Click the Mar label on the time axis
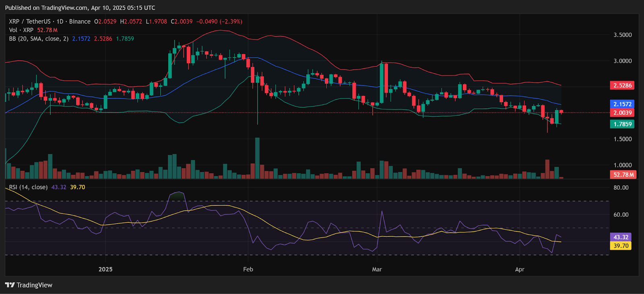This screenshot has width=644, height=294. point(377,269)
